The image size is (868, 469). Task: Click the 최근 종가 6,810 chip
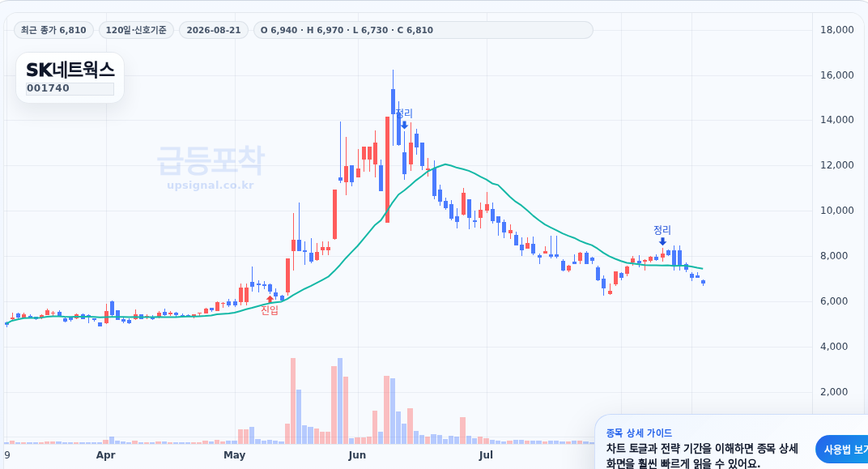[53, 30]
